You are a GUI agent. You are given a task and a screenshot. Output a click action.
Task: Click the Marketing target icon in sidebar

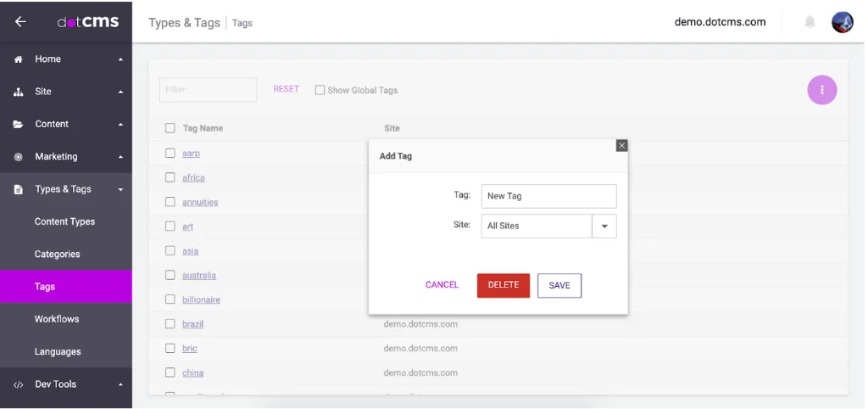click(18, 157)
